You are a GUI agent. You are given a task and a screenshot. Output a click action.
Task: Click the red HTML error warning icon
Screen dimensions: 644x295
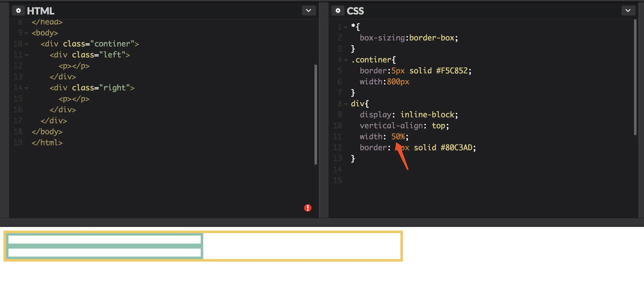308,208
